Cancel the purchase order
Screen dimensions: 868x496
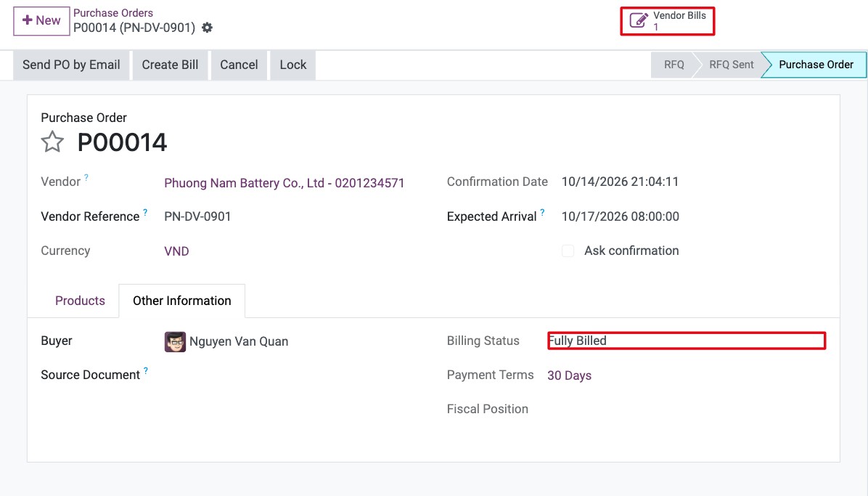click(239, 65)
